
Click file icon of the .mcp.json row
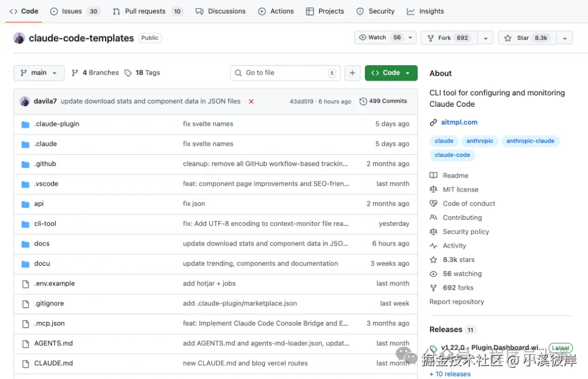26,323
